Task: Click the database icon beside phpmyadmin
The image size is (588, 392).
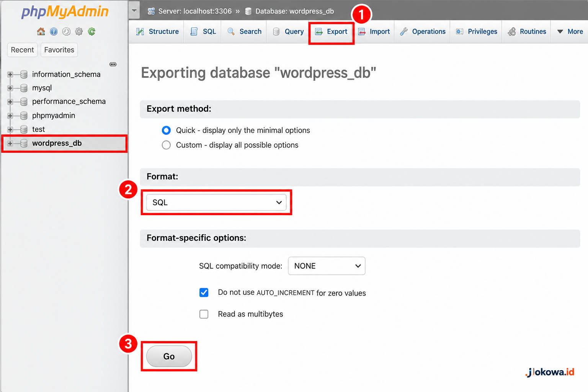Action: point(24,116)
